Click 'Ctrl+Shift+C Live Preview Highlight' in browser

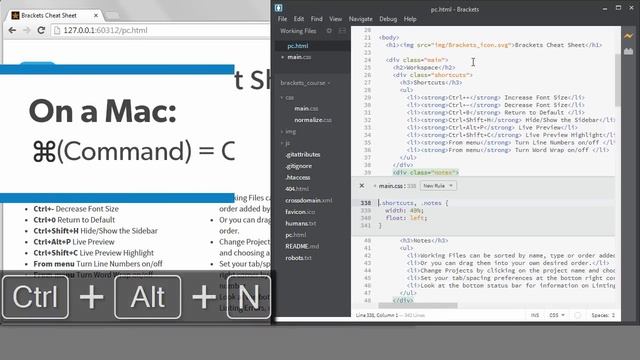(x=93, y=253)
